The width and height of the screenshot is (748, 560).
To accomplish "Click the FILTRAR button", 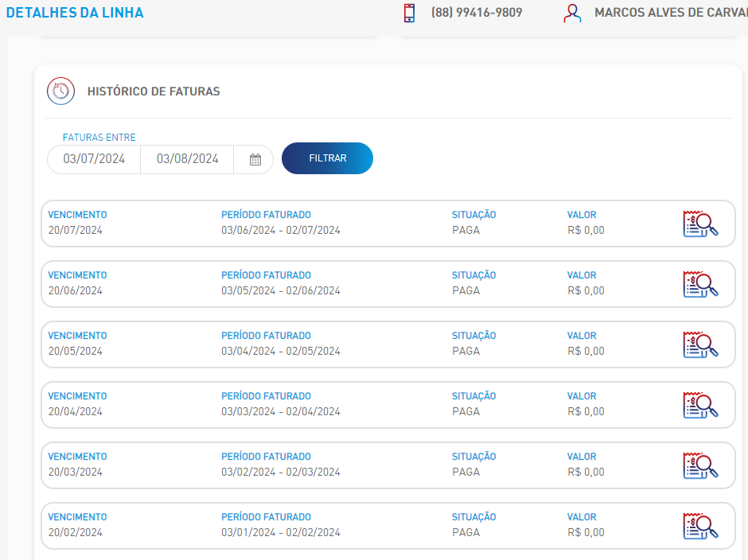I will pos(327,158).
